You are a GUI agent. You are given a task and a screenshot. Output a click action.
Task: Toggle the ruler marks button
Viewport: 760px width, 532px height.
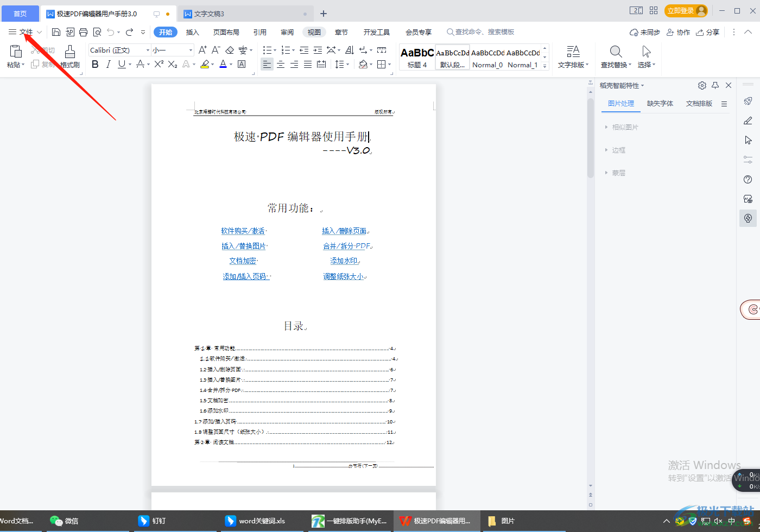pos(382,50)
